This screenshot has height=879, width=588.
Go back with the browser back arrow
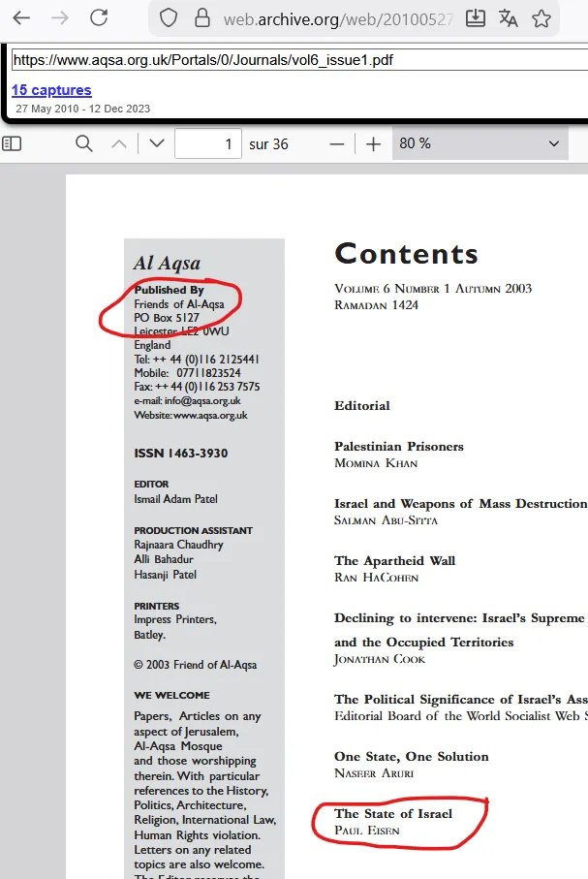21,18
